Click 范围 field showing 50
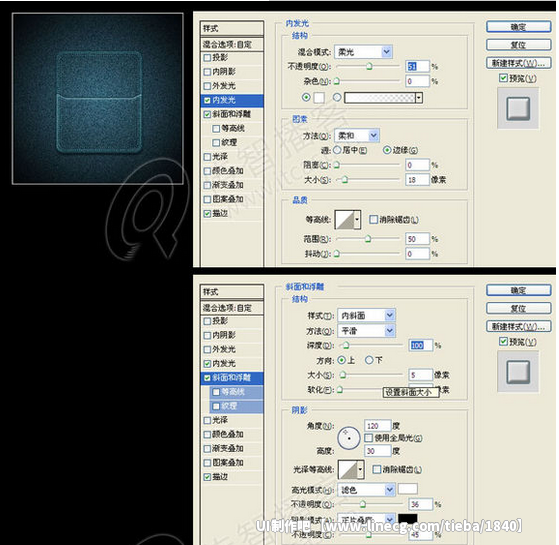This screenshot has height=545, width=559. (417, 239)
